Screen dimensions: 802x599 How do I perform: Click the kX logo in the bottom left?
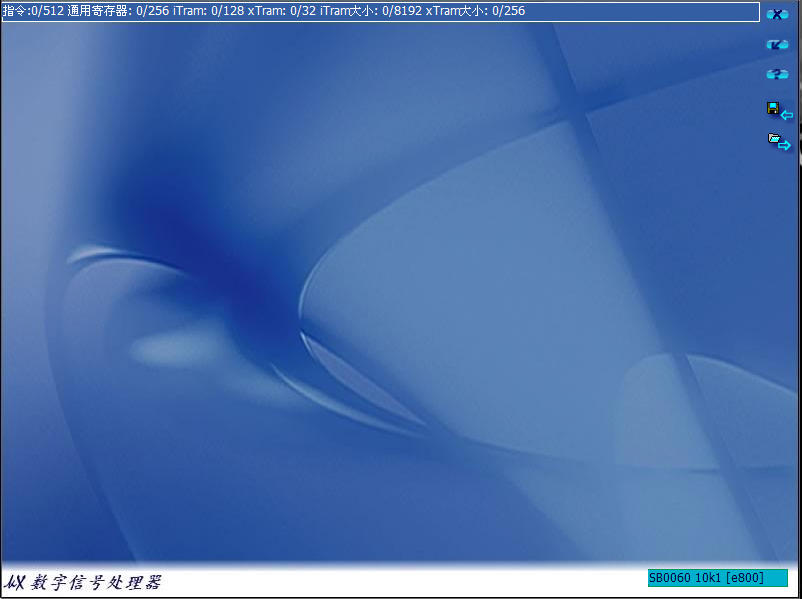coord(15,582)
